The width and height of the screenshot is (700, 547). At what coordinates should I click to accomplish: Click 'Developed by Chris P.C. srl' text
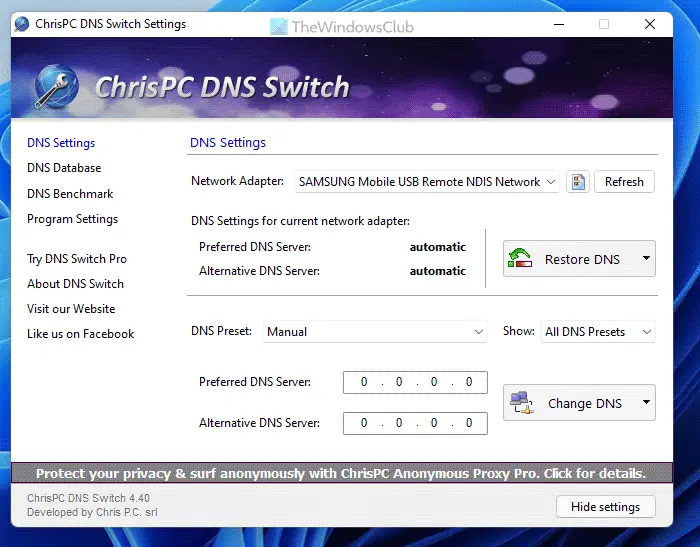(x=92, y=512)
